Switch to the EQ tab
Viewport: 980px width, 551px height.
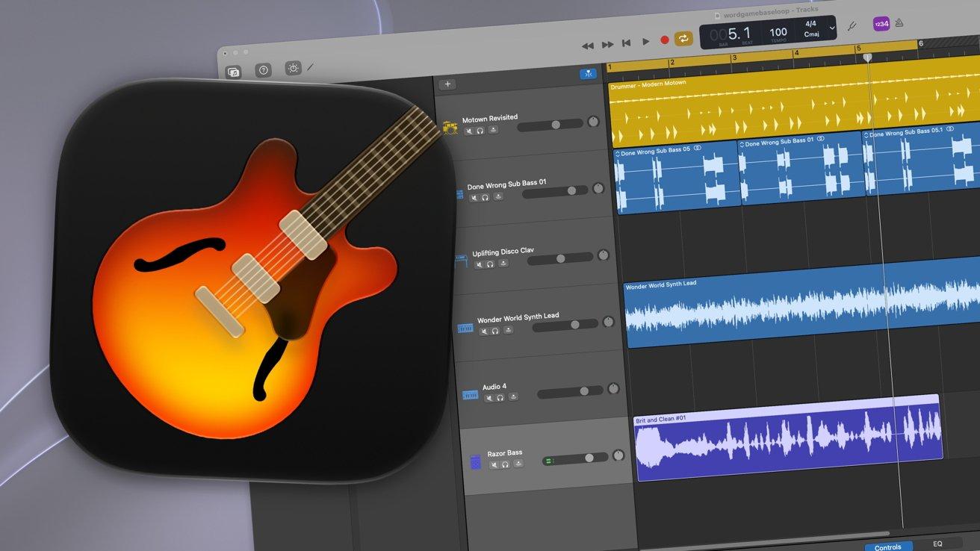point(937,544)
